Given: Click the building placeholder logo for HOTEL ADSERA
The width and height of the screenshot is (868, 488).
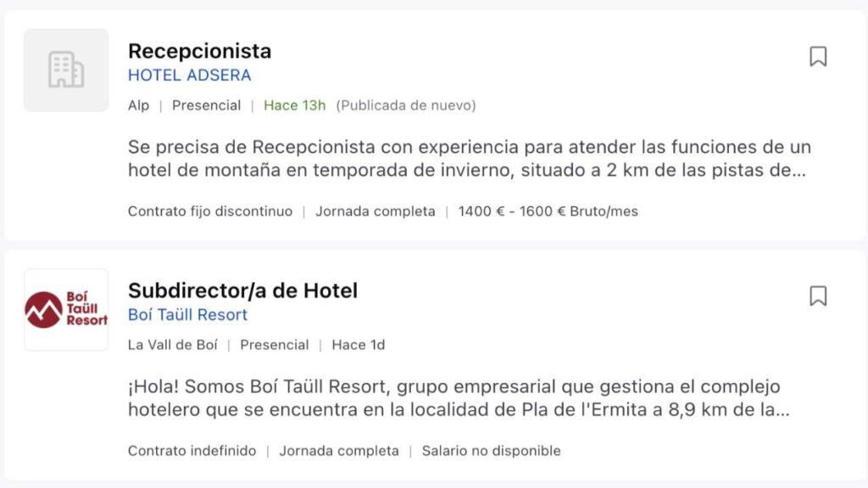Looking at the screenshot, I should [x=65, y=69].
